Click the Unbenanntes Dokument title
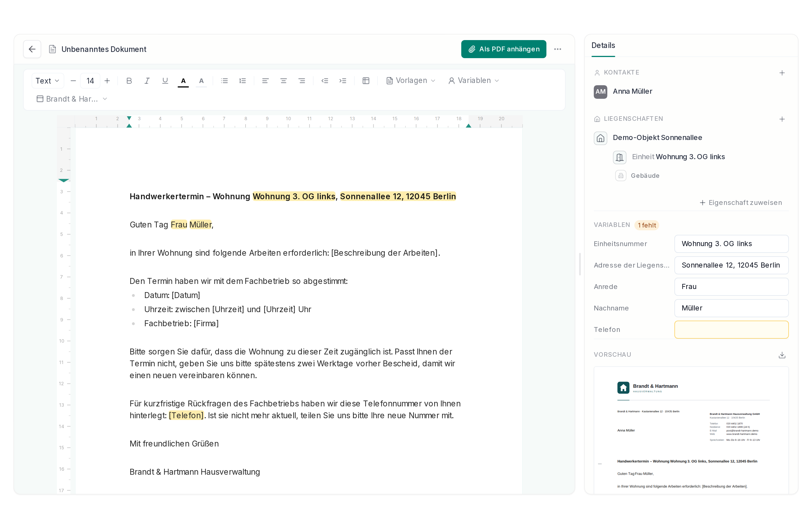The width and height of the screenshot is (812, 508). (x=104, y=49)
